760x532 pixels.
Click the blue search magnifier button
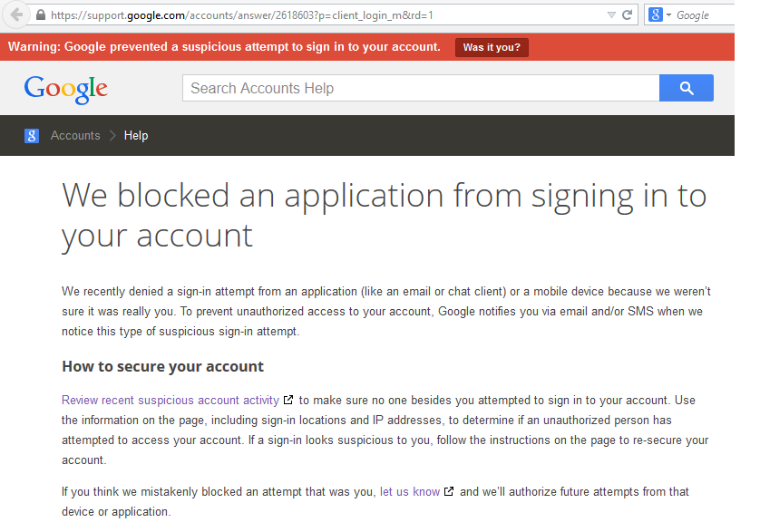(x=686, y=88)
